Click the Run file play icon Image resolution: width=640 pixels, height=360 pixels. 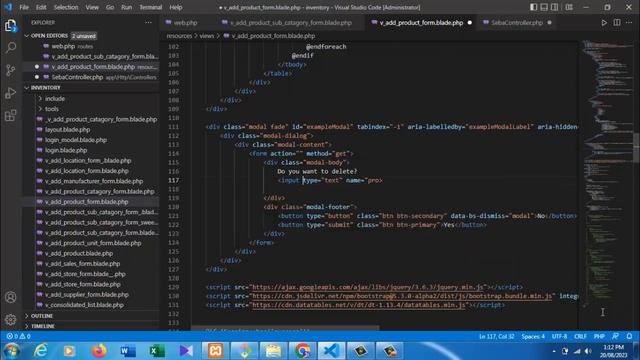point(604,23)
